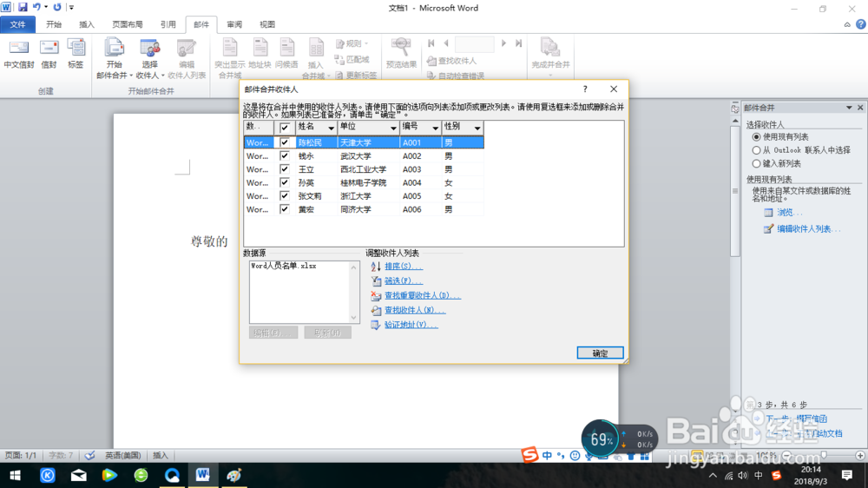Open 性别 column dropdown arrow
The image size is (868, 488).
coord(477,128)
